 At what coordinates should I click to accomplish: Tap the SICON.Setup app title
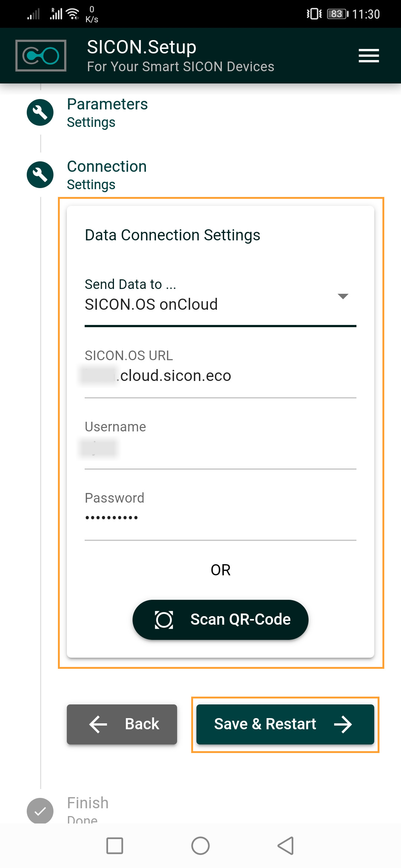(x=141, y=47)
